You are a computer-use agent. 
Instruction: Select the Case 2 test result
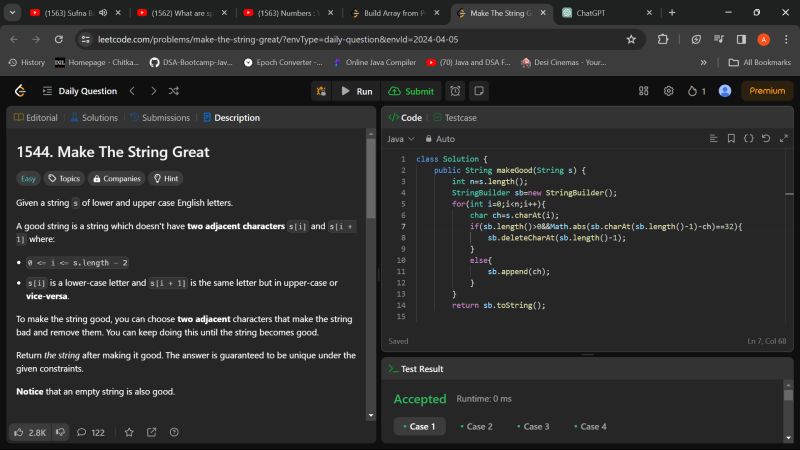tap(475, 426)
